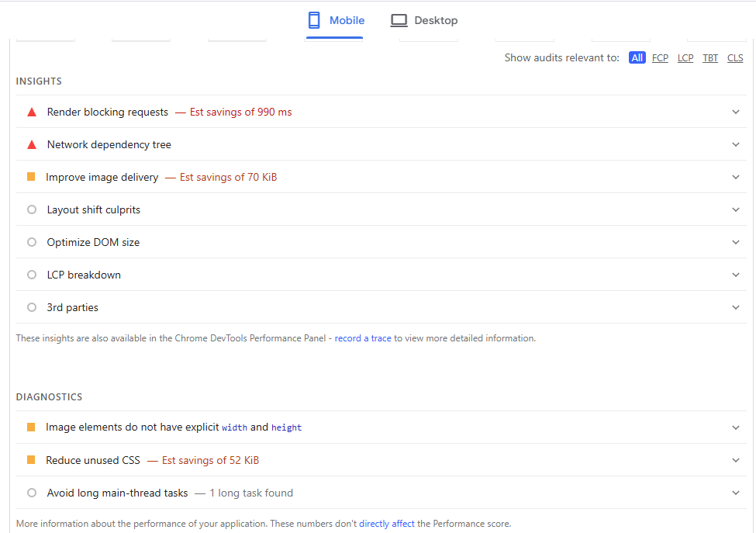Image resolution: width=756 pixels, height=533 pixels.
Task: Filter audits by LCP
Action: [685, 58]
